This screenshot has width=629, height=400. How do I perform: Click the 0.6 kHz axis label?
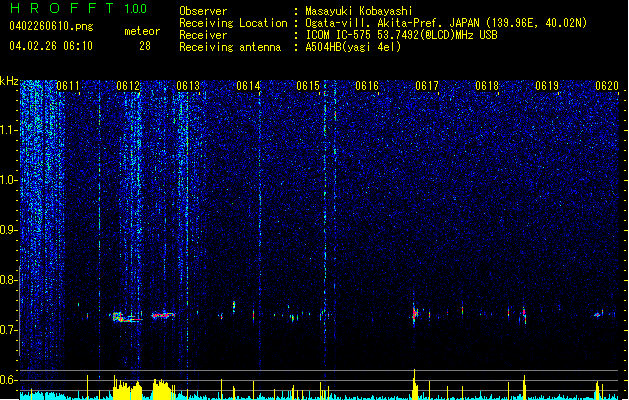tap(8, 380)
